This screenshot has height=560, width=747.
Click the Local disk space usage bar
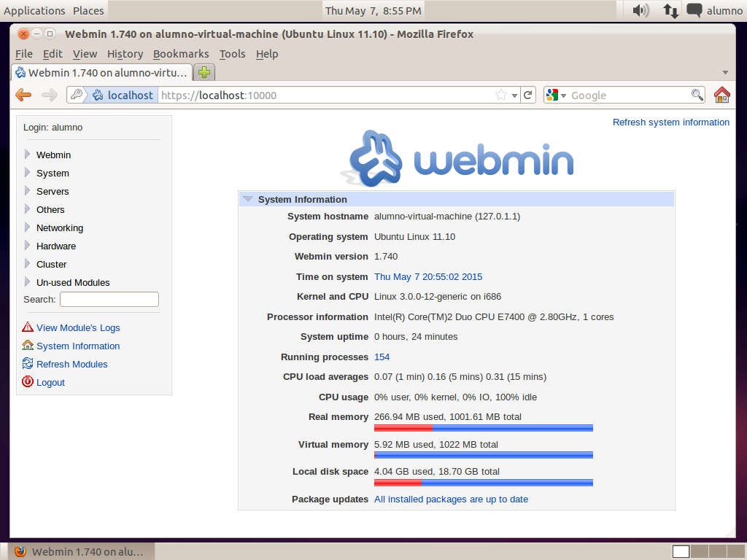pos(484,483)
